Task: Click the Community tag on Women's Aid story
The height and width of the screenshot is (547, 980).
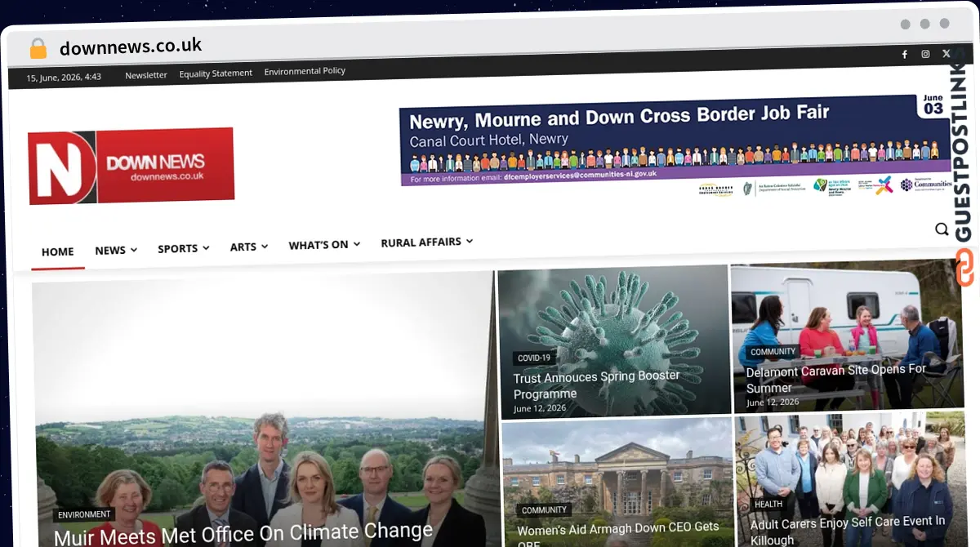Action: 544,510
